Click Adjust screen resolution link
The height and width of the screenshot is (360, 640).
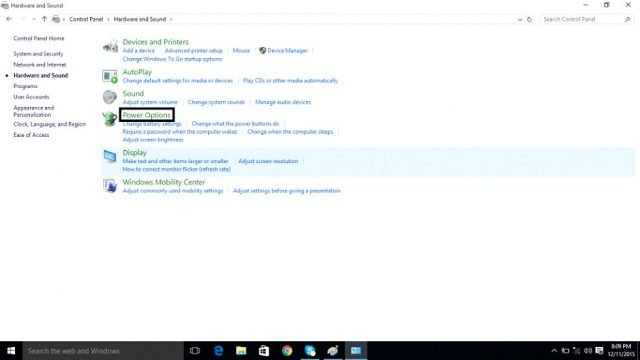pyautogui.click(x=268, y=161)
